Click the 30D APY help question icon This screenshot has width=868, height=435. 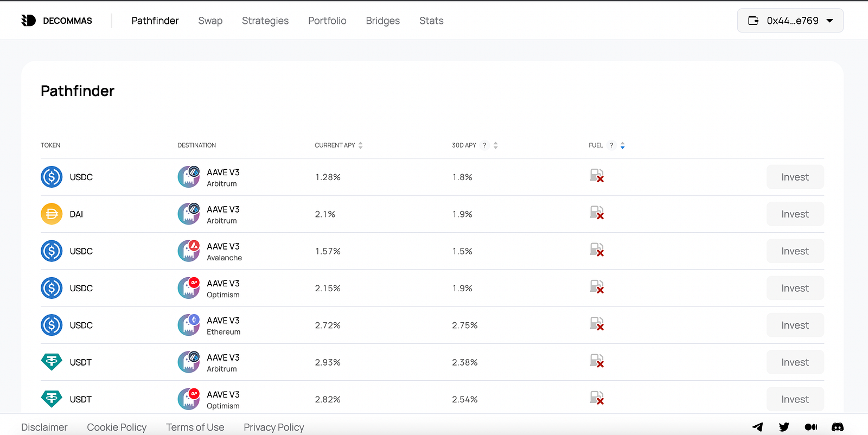[484, 145]
